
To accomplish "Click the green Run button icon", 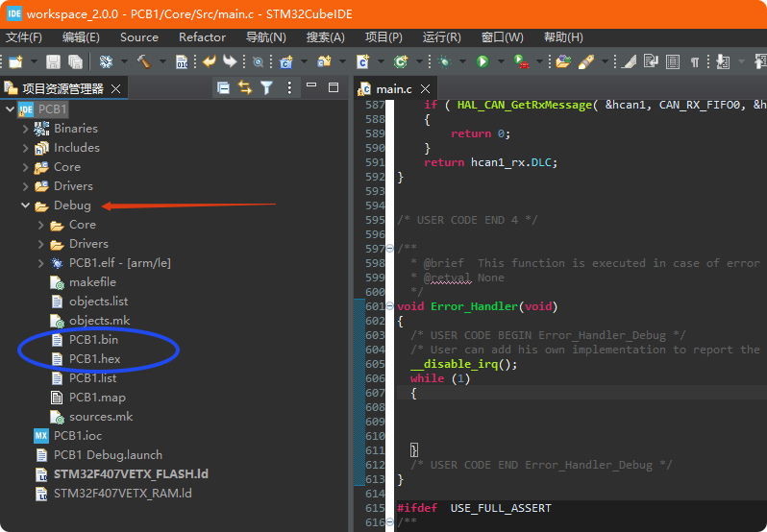I will (x=482, y=61).
